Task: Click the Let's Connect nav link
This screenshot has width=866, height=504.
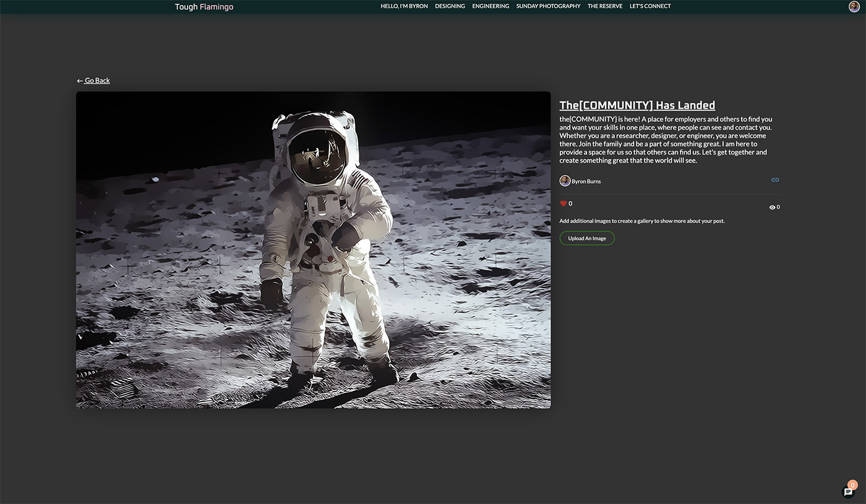Action: (649, 6)
